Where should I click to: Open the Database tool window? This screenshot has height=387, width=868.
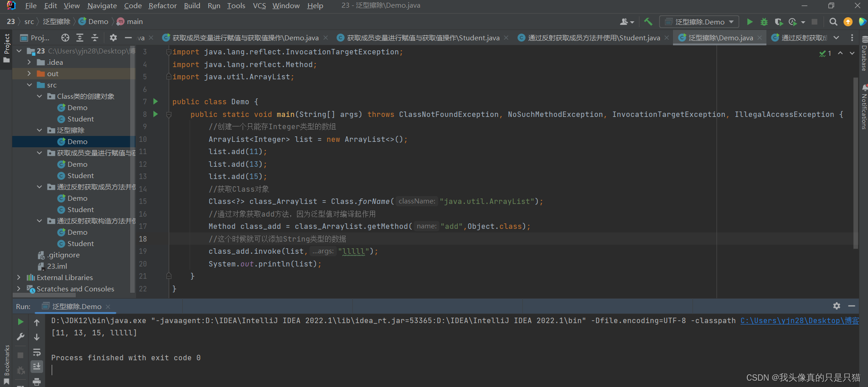click(x=864, y=54)
